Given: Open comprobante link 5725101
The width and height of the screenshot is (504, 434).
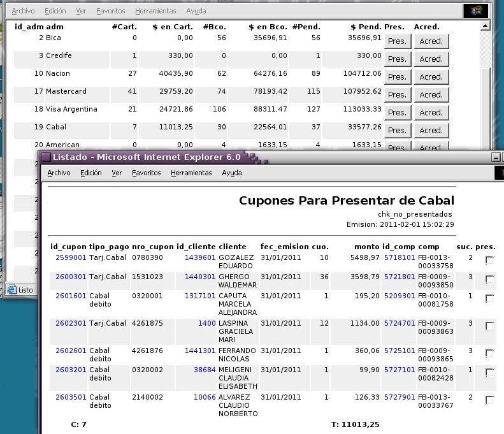Looking at the screenshot, I should point(400,351).
